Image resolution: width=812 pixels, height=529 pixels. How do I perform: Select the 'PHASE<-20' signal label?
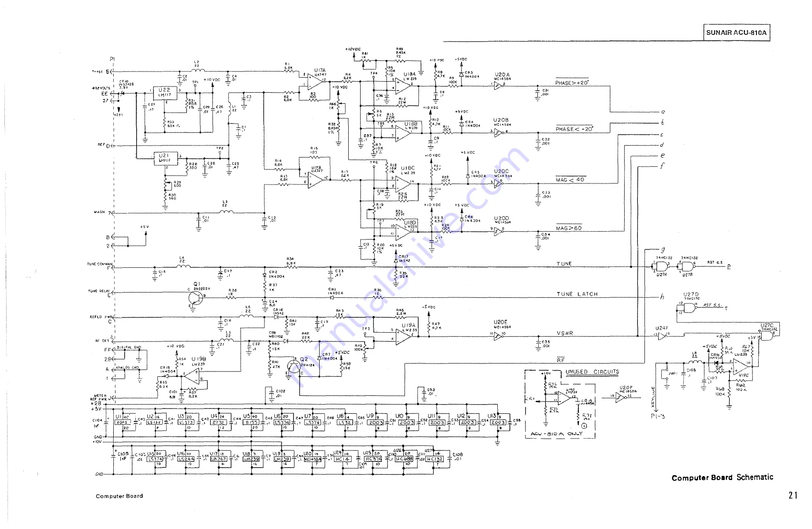pyautogui.click(x=574, y=129)
